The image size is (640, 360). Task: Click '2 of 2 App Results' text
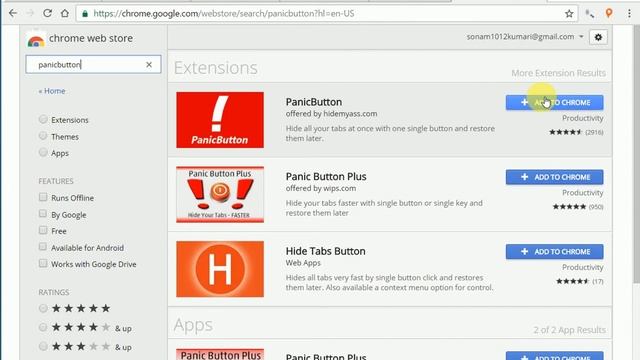(x=569, y=330)
